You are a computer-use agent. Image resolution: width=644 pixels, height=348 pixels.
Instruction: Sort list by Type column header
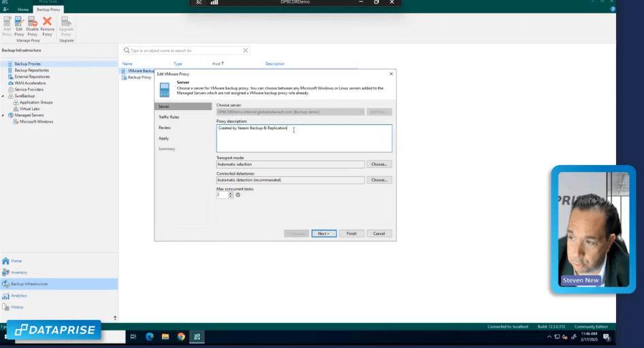click(178, 64)
